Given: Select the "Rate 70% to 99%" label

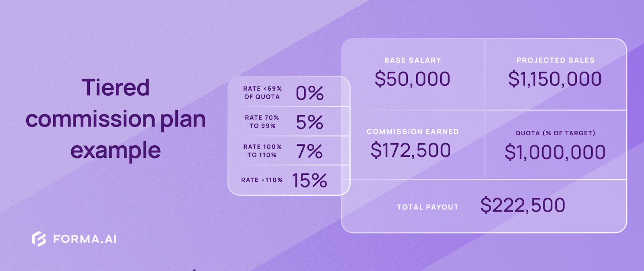Looking at the screenshot, I should 262,122.
